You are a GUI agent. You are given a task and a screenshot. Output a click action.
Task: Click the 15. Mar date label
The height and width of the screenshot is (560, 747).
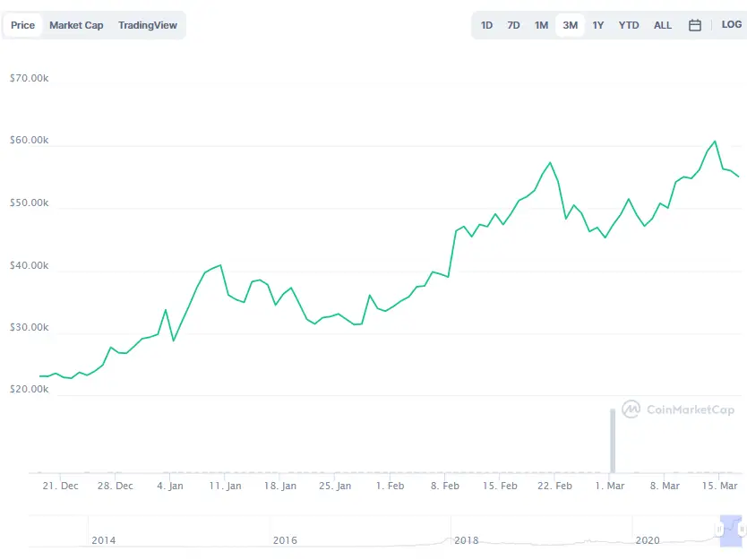(x=719, y=486)
